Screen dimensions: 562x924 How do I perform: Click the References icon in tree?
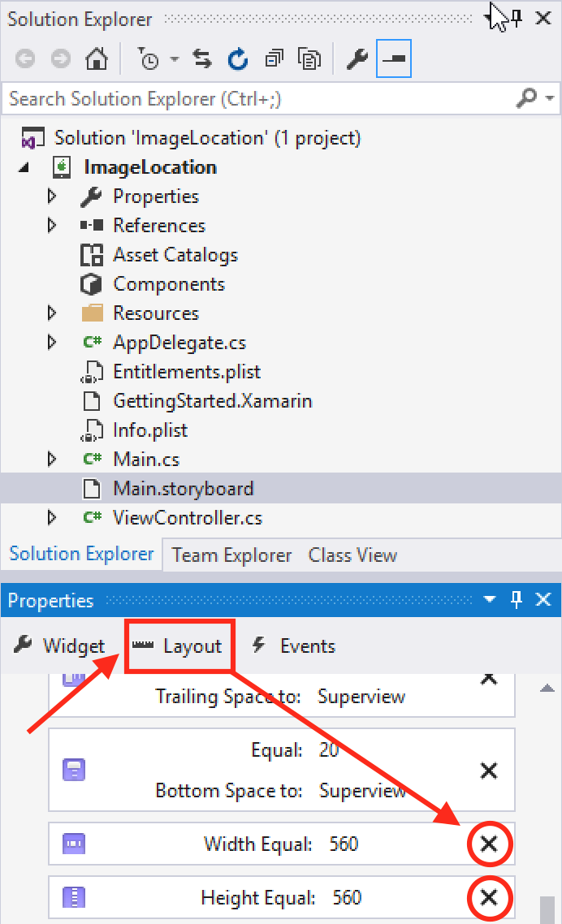(x=92, y=225)
